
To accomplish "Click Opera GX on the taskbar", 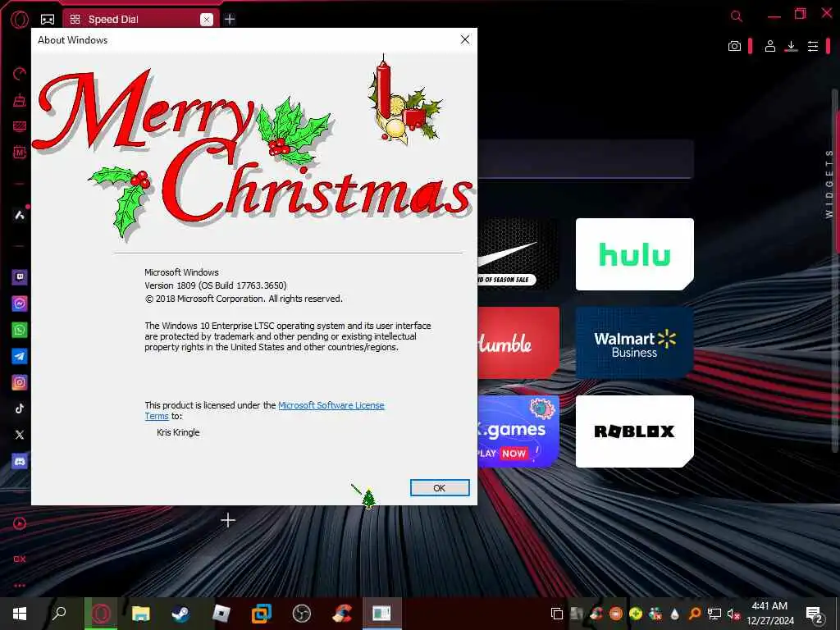I will tap(101, 614).
